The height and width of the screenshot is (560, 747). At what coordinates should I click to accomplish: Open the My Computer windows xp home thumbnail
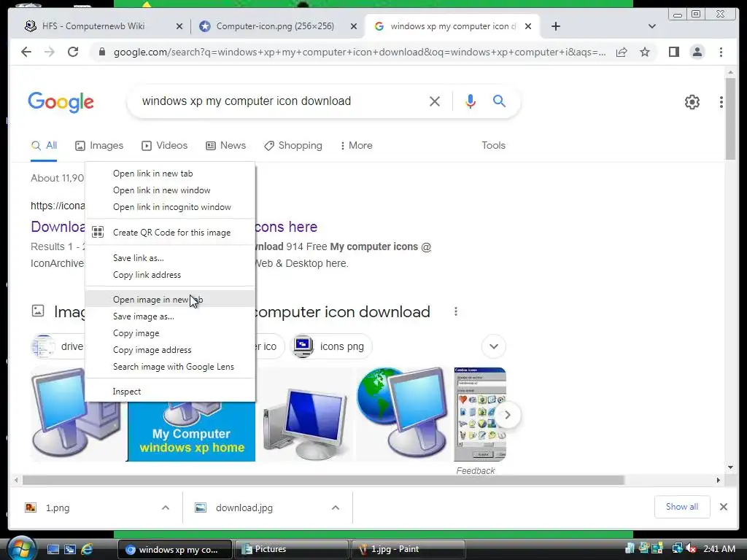(192, 432)
